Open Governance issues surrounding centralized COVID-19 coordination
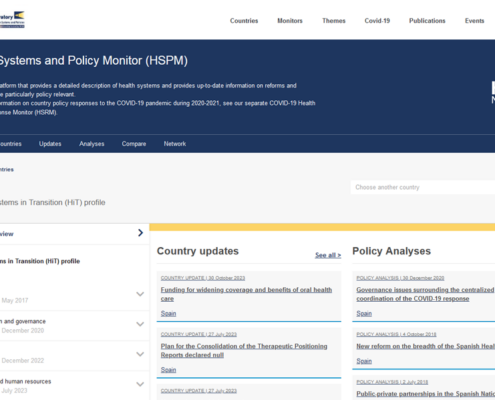 click(x=425, y=294)
